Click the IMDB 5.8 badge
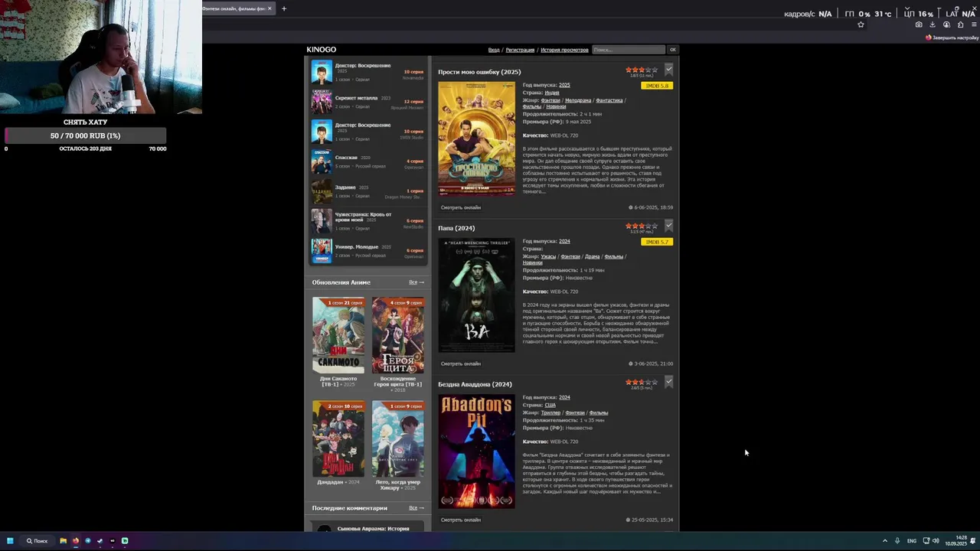980x551 pixels. tap(657, 86)
